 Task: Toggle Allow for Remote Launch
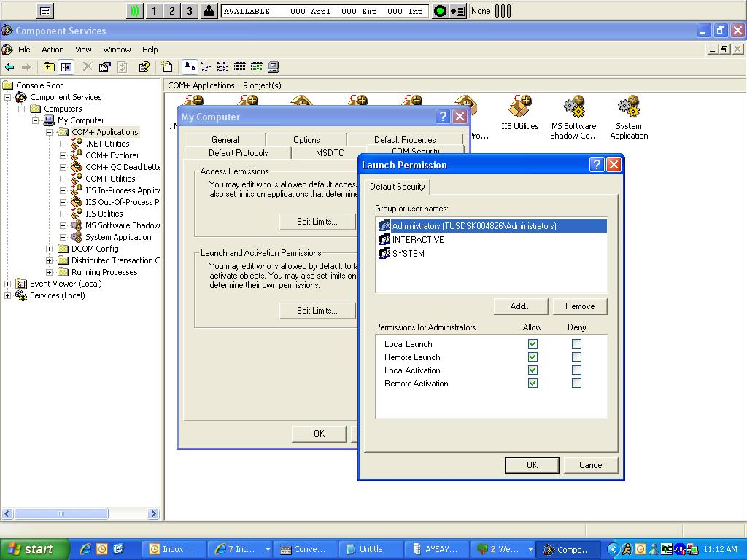pyautogui.click(x=533, y=357)
